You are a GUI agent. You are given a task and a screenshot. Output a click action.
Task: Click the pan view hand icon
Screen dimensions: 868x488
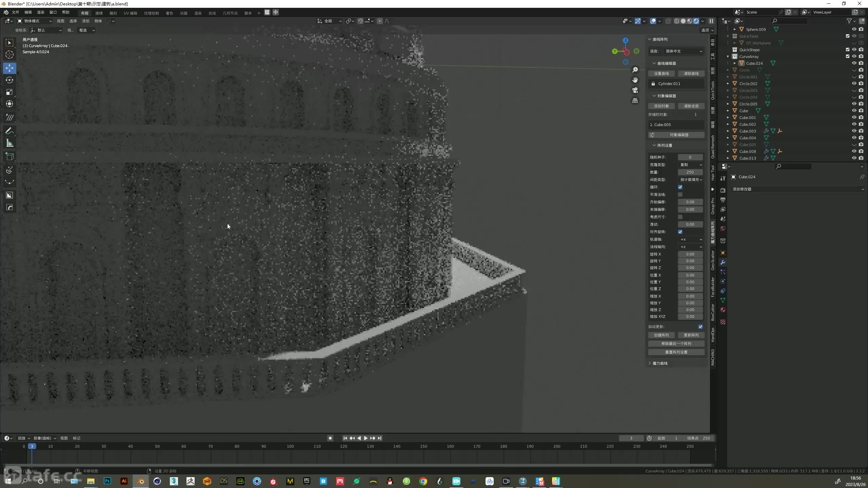[x=635, y=80]
